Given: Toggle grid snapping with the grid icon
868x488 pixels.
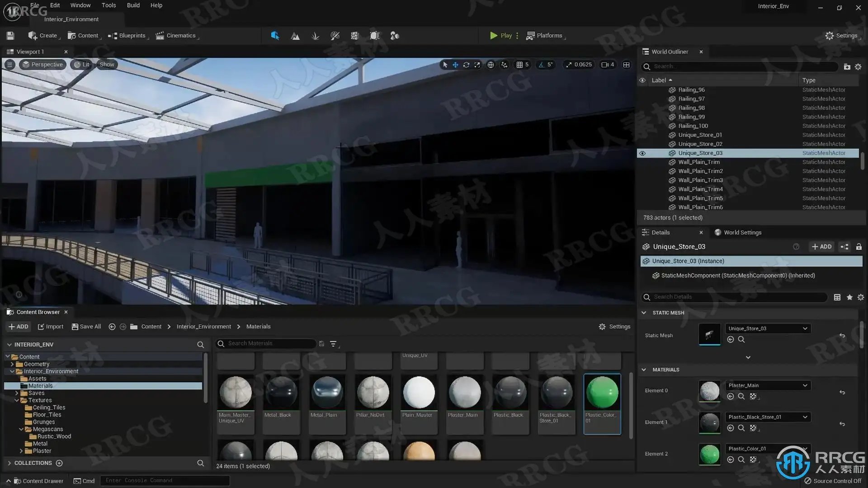Looking at the screenshot, I should tap(519, 65).
